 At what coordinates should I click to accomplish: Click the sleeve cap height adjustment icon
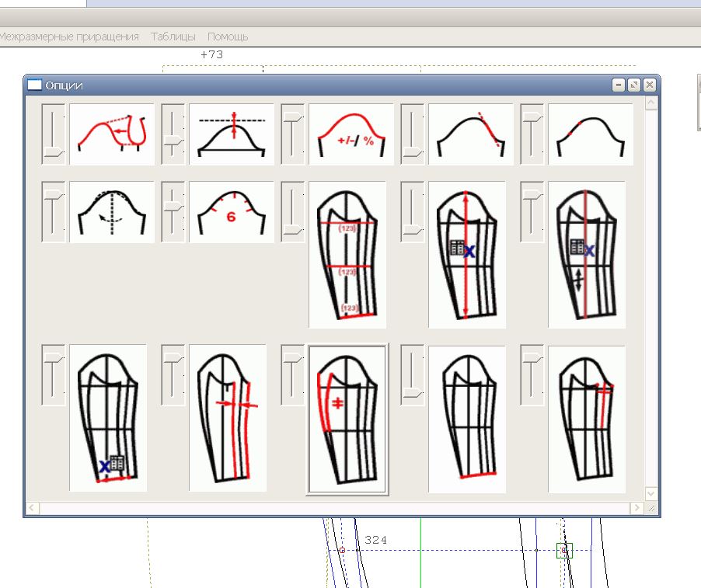point(232,134)
